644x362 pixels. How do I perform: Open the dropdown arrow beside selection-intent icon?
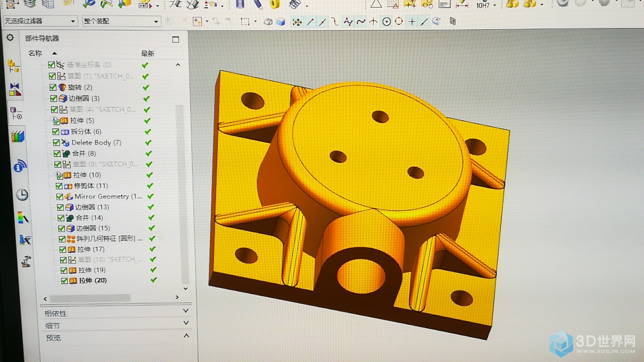[x=207, y=21]
